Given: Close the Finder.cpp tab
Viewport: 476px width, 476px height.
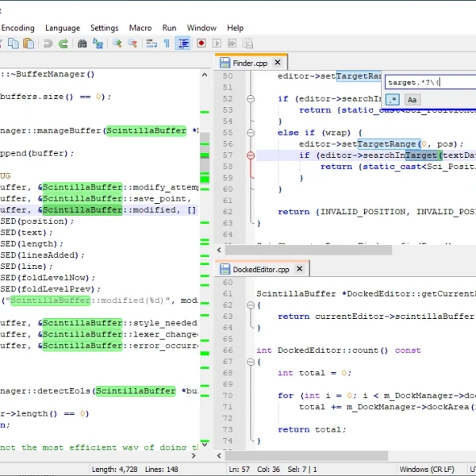Looking at the screenshot, I should point(278,62).
